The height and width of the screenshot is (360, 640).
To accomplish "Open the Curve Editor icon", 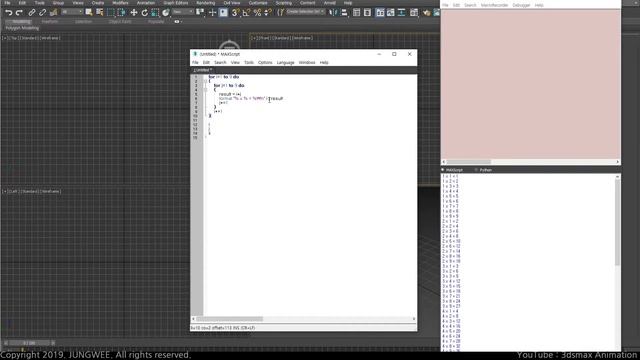I will point(391,13).
